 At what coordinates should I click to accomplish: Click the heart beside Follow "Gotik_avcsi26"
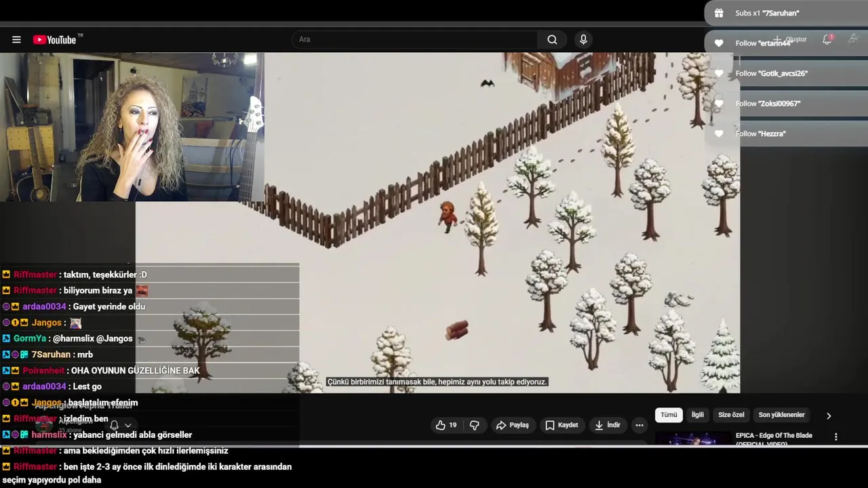tap(719, 73)
